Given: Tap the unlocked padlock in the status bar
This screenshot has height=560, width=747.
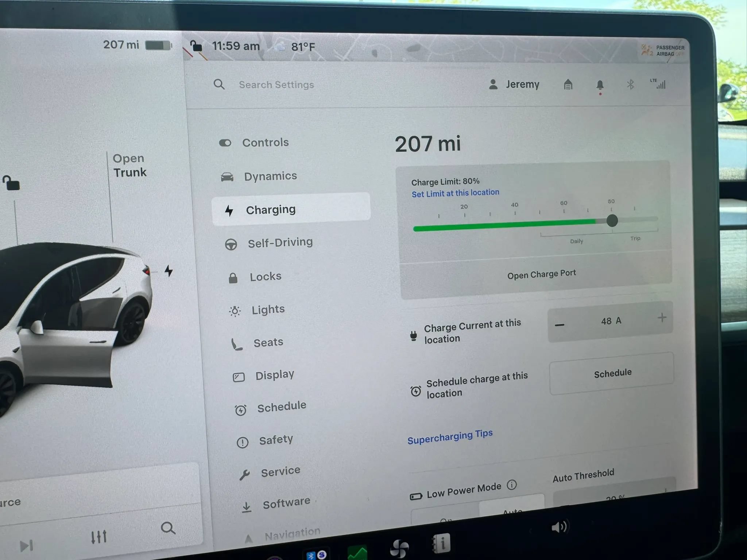Looking at the screenshot, I should (197, 46).
